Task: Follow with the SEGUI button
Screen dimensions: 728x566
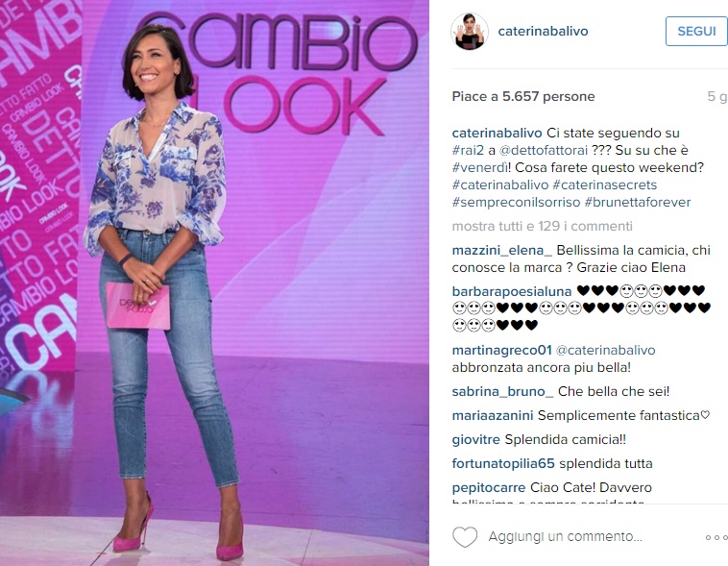Action: [x=696, y=31]
